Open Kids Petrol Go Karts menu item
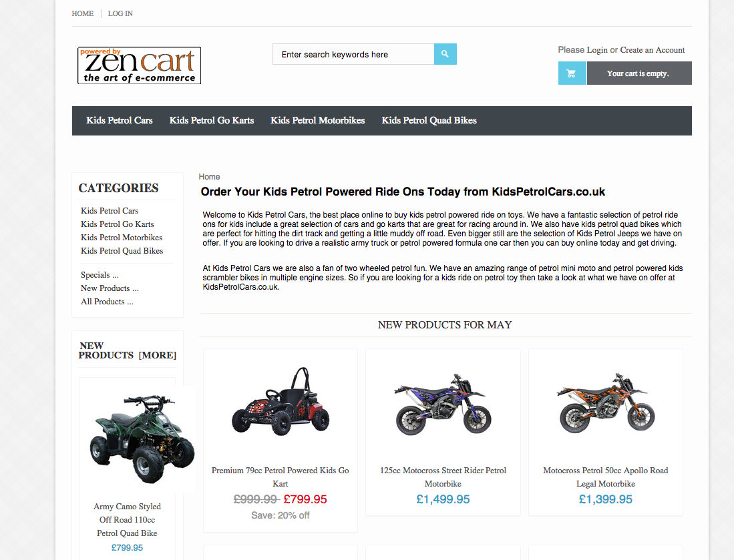 (212, 121)
